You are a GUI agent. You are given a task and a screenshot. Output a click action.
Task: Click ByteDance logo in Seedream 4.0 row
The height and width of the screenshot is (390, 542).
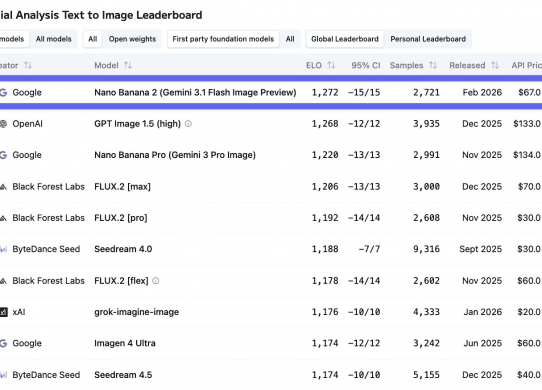click(3, 249)
